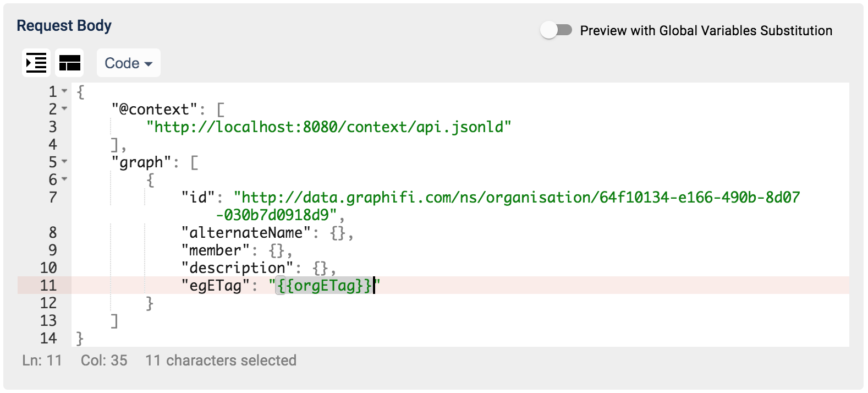This screenshot has width=868, height=393.
Task: Click the compact layout icon
Action: (x=70, y=63)
